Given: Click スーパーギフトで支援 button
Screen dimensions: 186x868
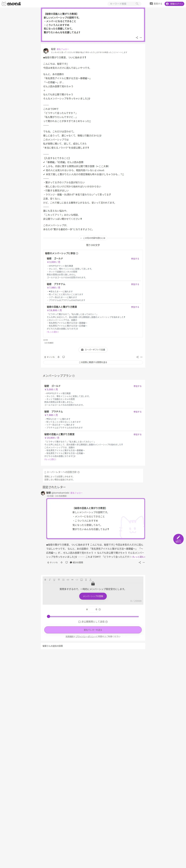Looking at the screenshot, I should (x=93, y=350).
